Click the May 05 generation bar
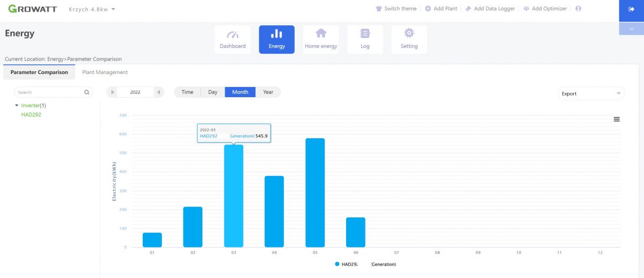The width and height of the screenshot is (644, 278). [x=315, y=193]
